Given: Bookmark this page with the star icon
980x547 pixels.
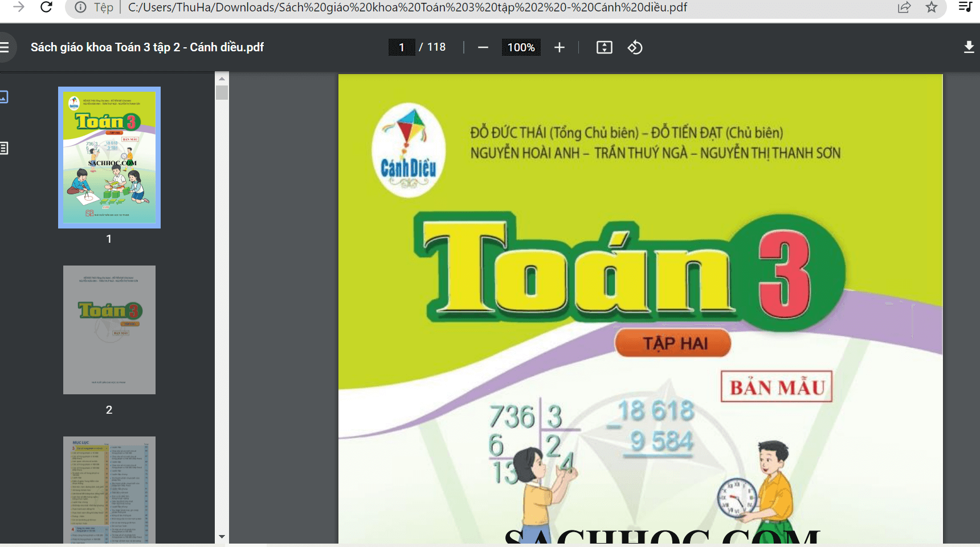Looking at the screenshot, I should [x=932, y=7].
